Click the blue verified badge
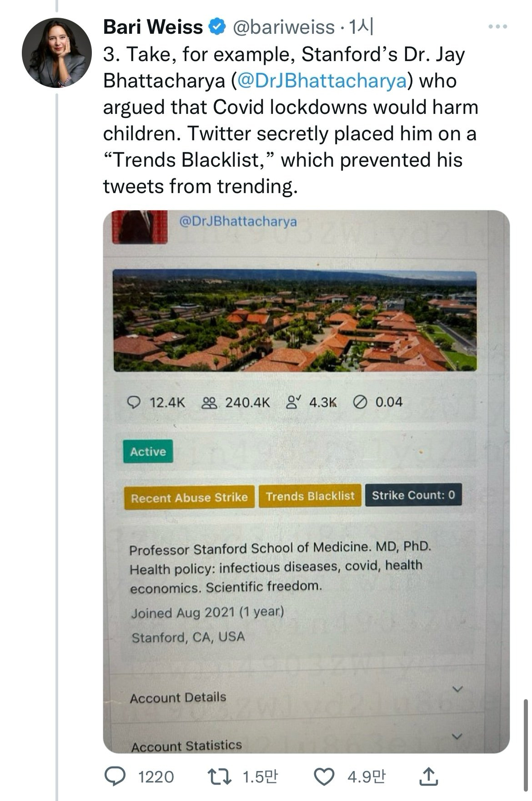Viewport: 532px width, 801px height. click(x=217, y=27)
